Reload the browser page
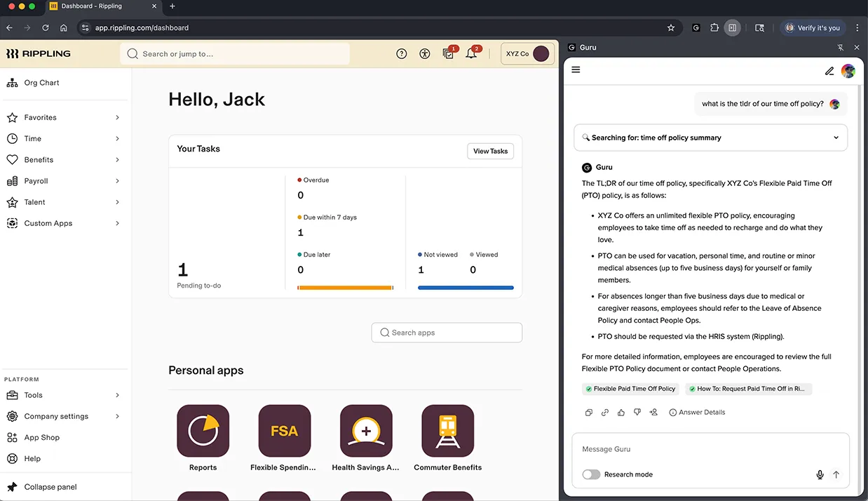This screenshot has width=868, height=501. pos(46,28)
